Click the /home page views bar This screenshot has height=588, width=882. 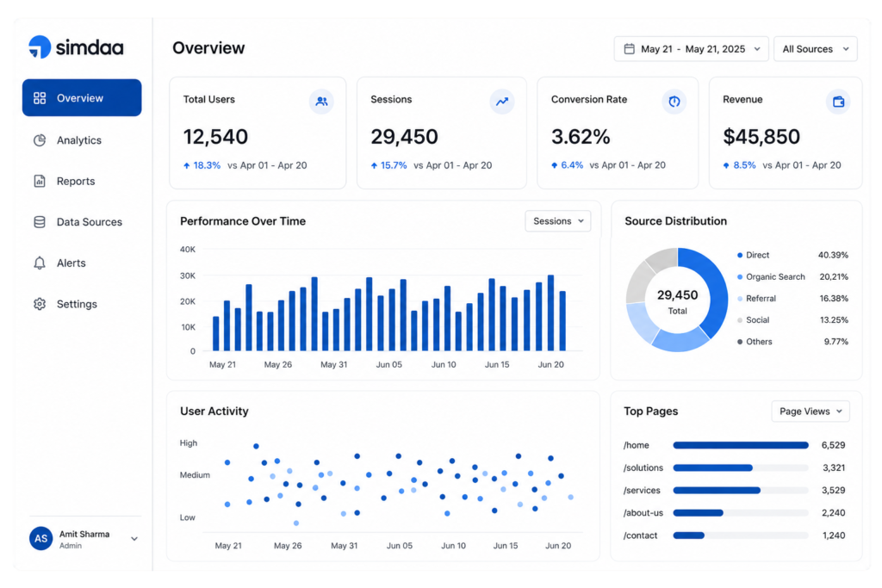click(x=741, y=445)
